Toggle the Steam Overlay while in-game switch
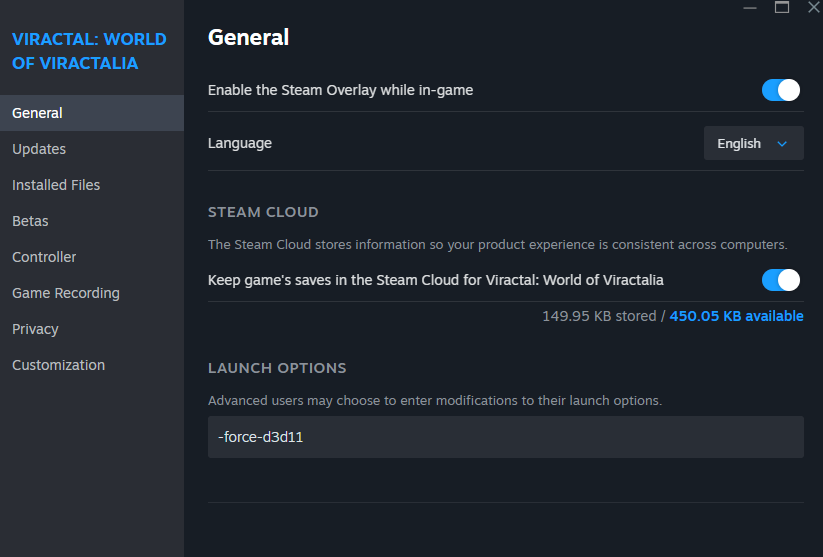Viewport: 823px width, 557px height. pyautogui.click(x=781, y=90)
